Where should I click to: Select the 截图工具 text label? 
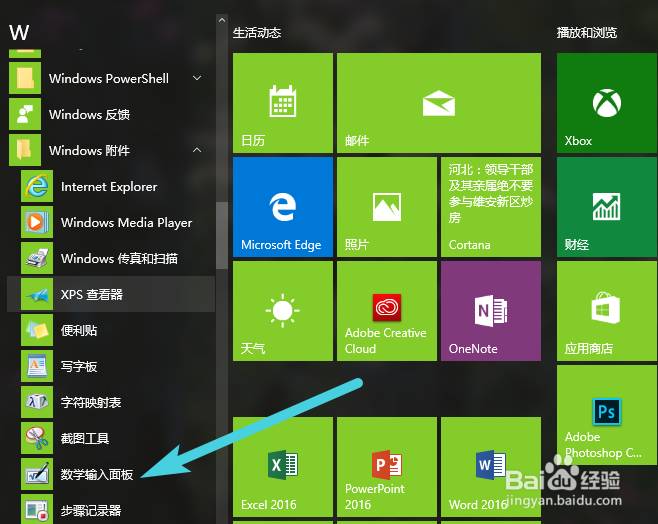(x=85, y=438)
